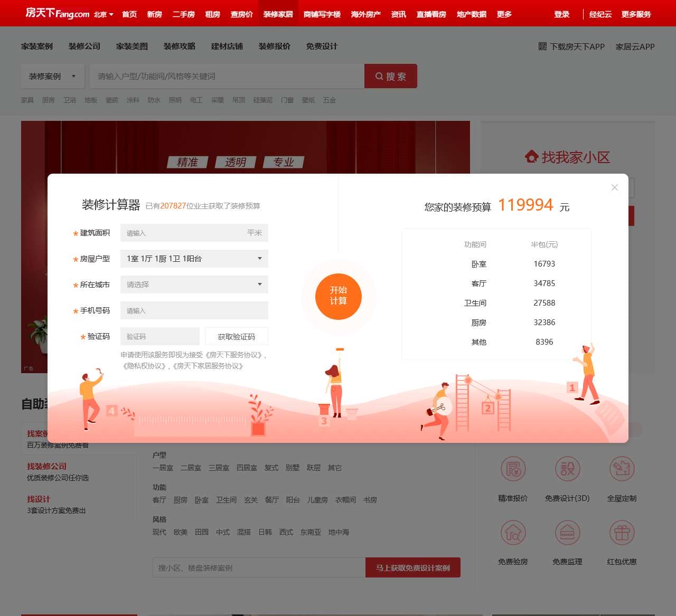Switch to the 装修攻略 tab
The width and height of the screenshot is (676, 616).
(180, 46)
